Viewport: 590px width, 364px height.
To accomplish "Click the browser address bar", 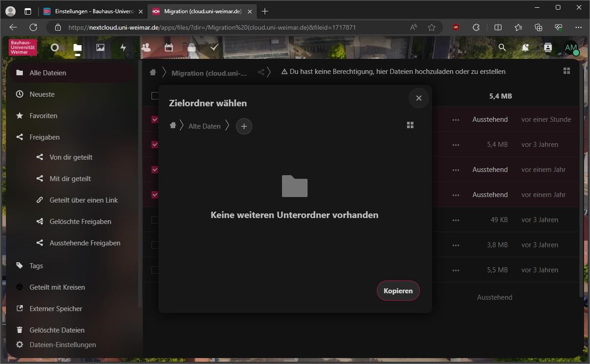I will point(228,27).
